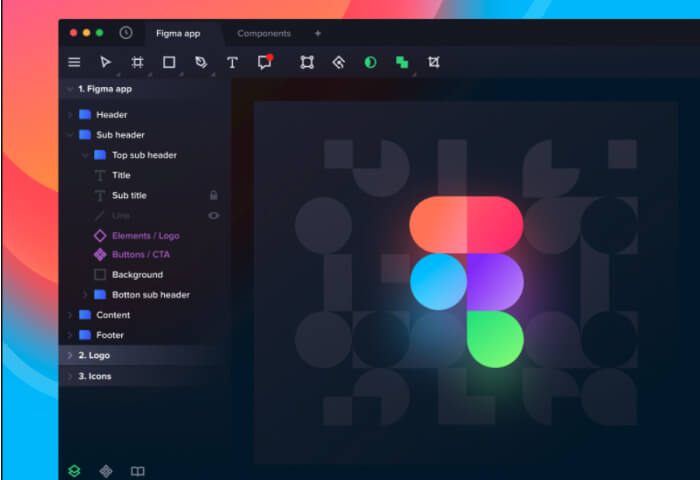This screenshot has height=480, width=700.
Task: Open the Comment tool with notification
Action: pyautogui.click(x=265, y=62)
